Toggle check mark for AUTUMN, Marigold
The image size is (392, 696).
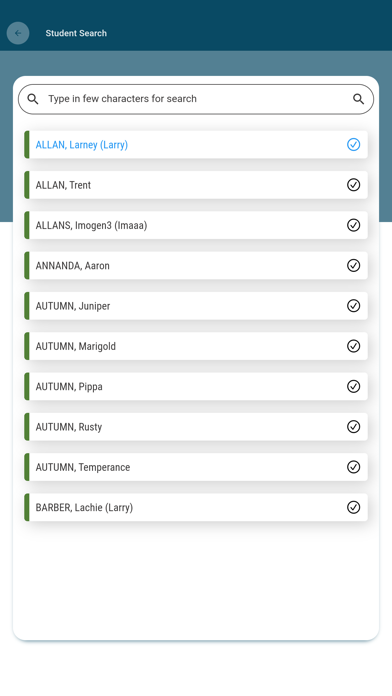coord(353,346)
